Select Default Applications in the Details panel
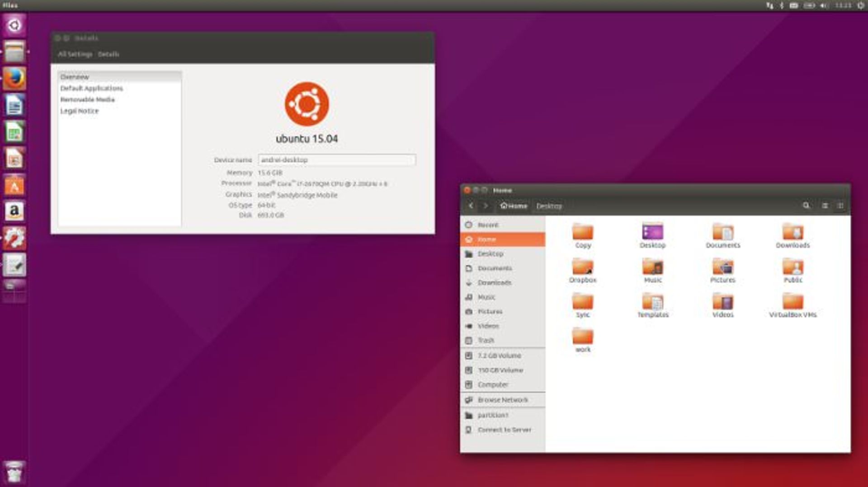The image size is (868, 487). [x=92, y=88]
